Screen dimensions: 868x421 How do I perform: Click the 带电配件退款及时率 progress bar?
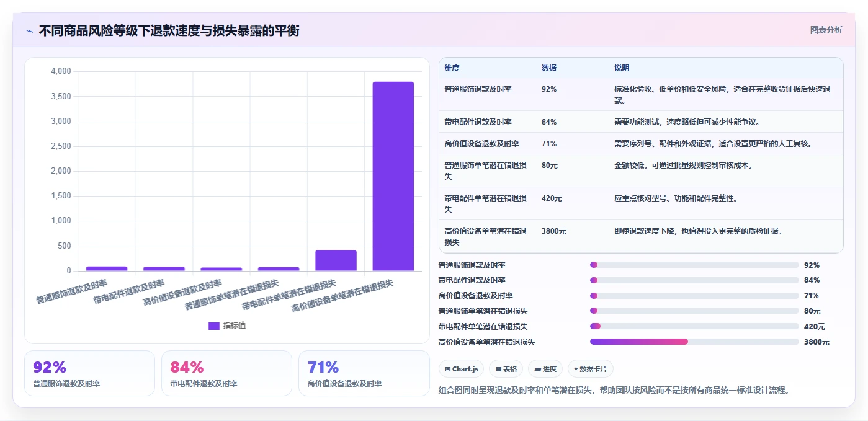(x=694, y=280)
